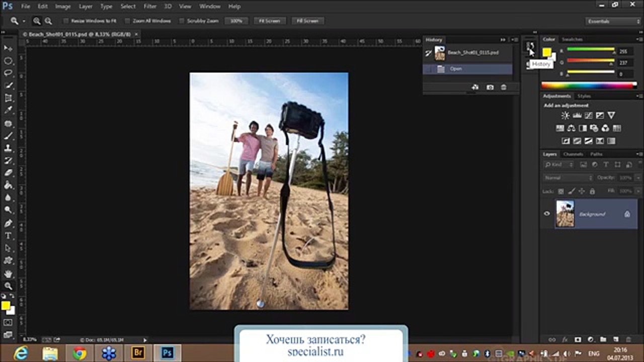Toggle lock position
Viewport: 644px width, 362px height.
582,192
